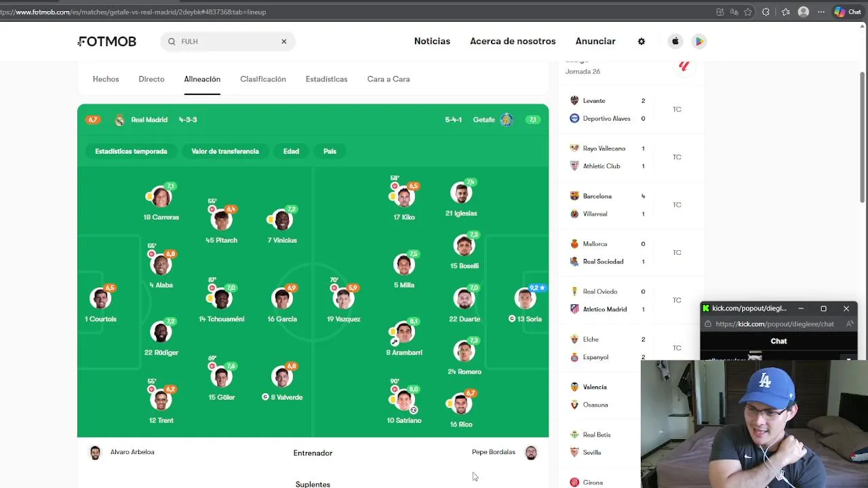Open browser three-dots menu

pyautogui.click(x=821, y=12)
